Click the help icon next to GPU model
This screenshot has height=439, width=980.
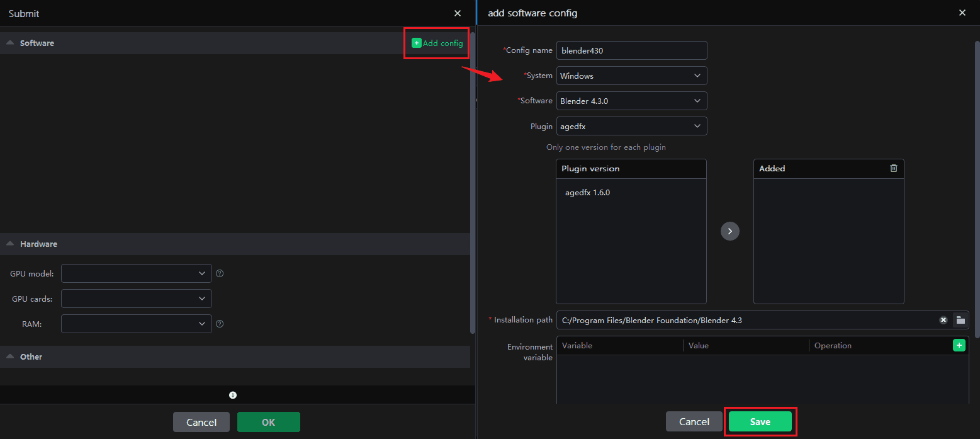click(220, 273)
